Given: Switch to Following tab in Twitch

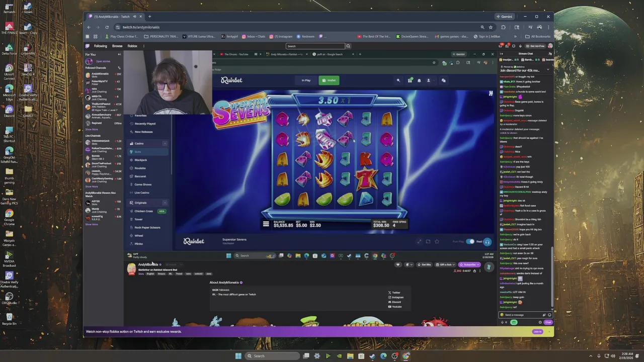Looking at the screenshot, I should point(100,46).
